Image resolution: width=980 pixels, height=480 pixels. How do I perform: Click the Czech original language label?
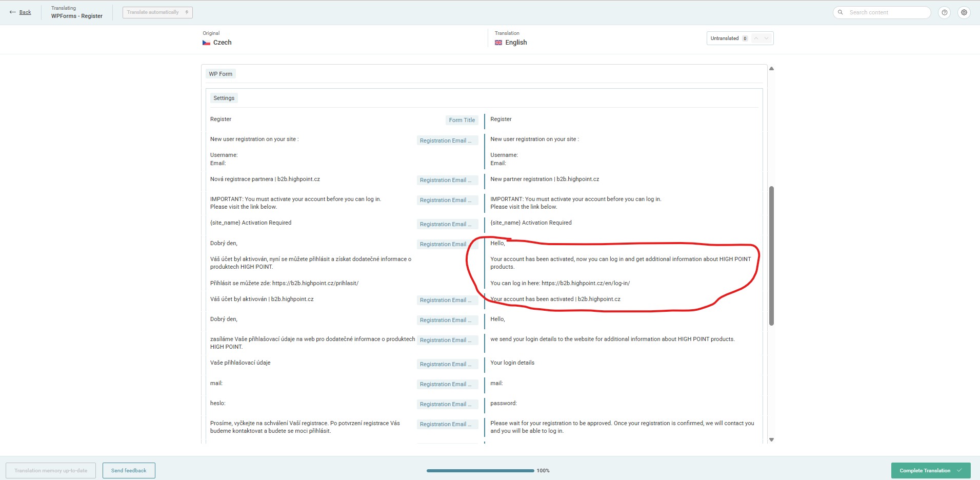(223, 43)
